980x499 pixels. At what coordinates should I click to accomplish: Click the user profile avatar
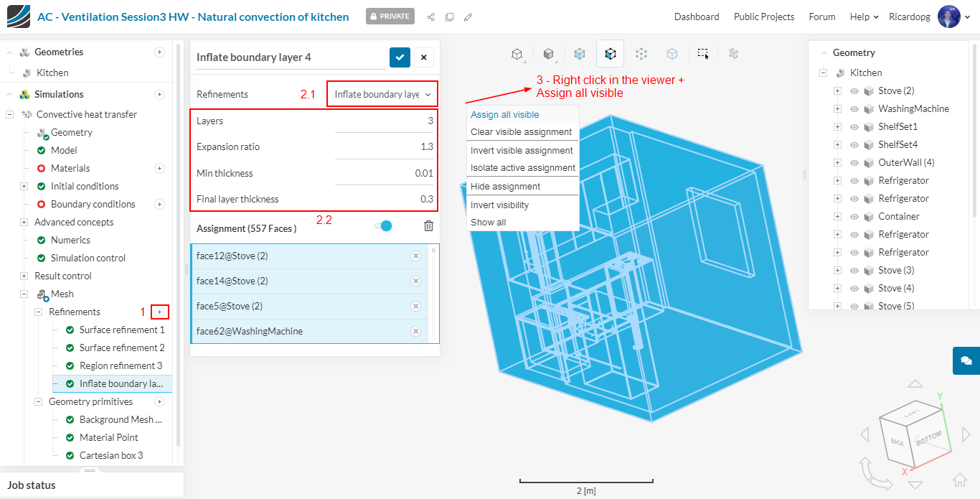click(948, 17)
